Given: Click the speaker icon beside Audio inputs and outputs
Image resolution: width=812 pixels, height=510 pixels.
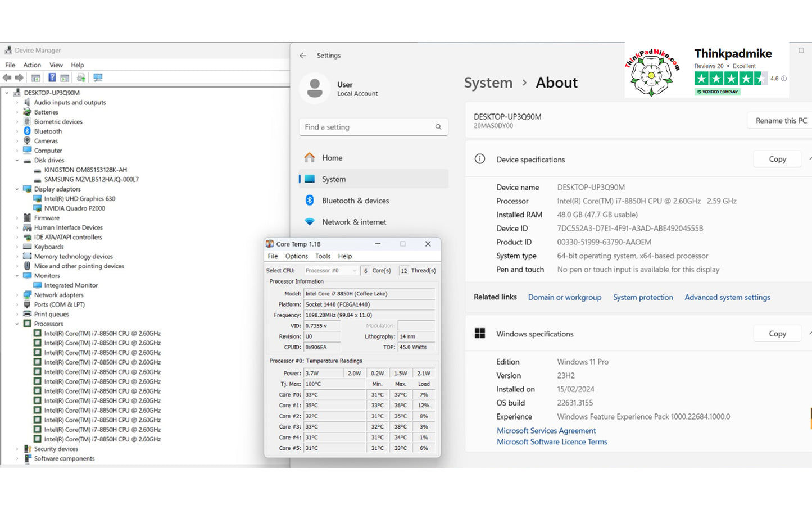Looking at the screenshot, I should tap(27, 102).
